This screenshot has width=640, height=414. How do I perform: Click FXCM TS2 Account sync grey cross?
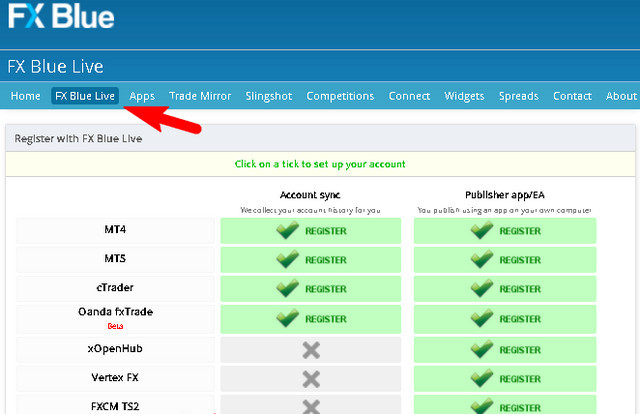[311, 407]
